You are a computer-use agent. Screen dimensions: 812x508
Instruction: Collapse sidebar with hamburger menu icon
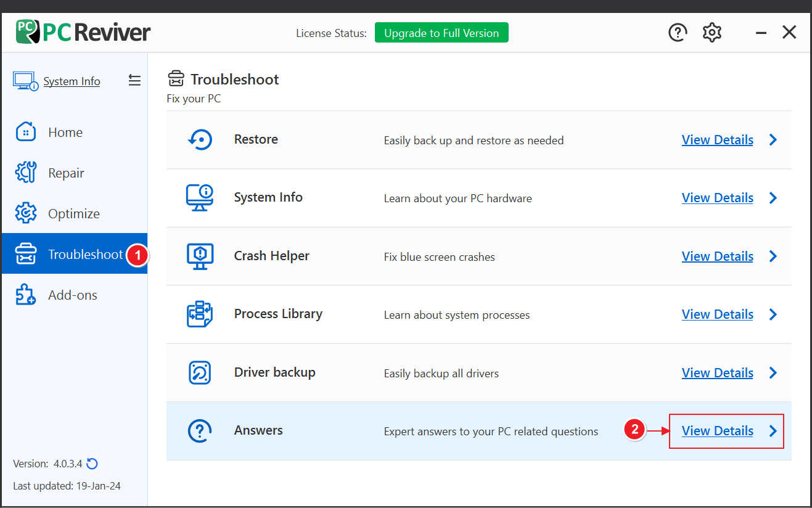(134, 80)
